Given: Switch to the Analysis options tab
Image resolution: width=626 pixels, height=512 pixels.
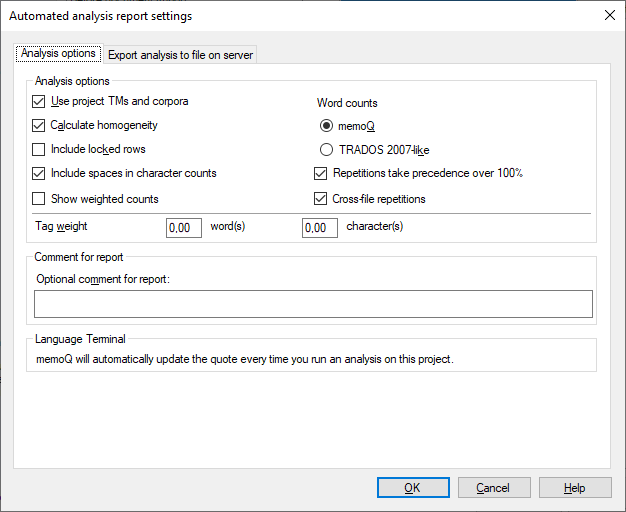Looking at the screenshot, I should click(57, 54).
